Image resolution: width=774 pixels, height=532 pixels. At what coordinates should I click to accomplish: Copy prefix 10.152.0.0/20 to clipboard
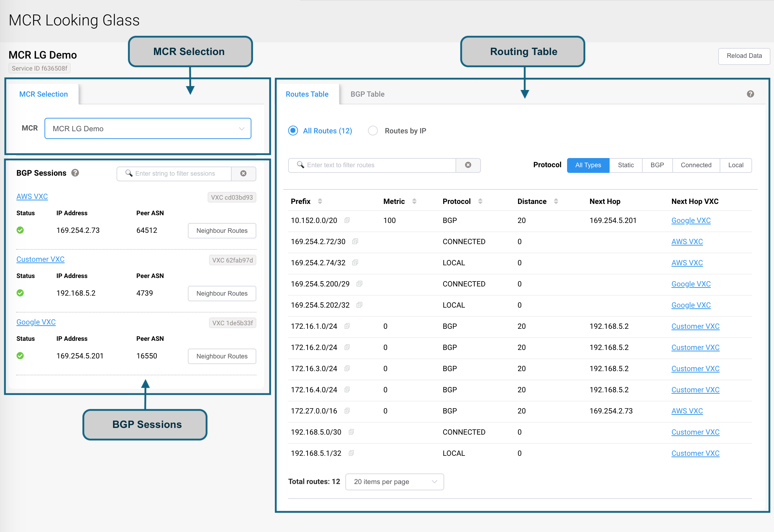tap(347, 220)
